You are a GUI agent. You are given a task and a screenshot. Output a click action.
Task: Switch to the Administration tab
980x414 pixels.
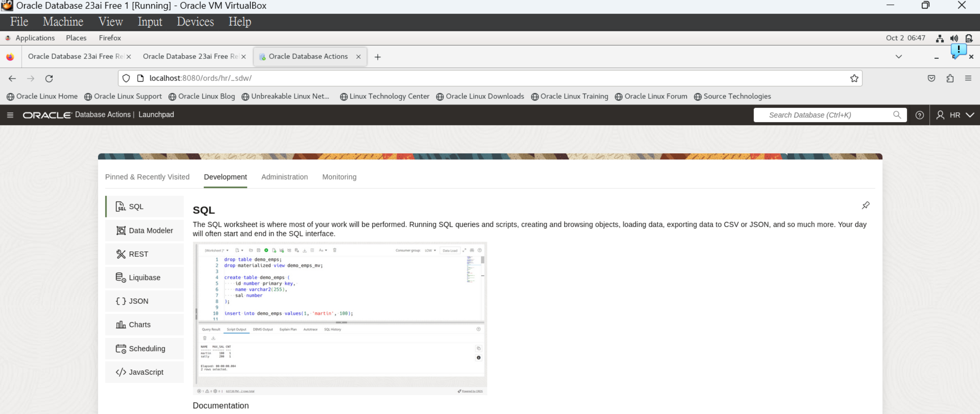point(285,177)
